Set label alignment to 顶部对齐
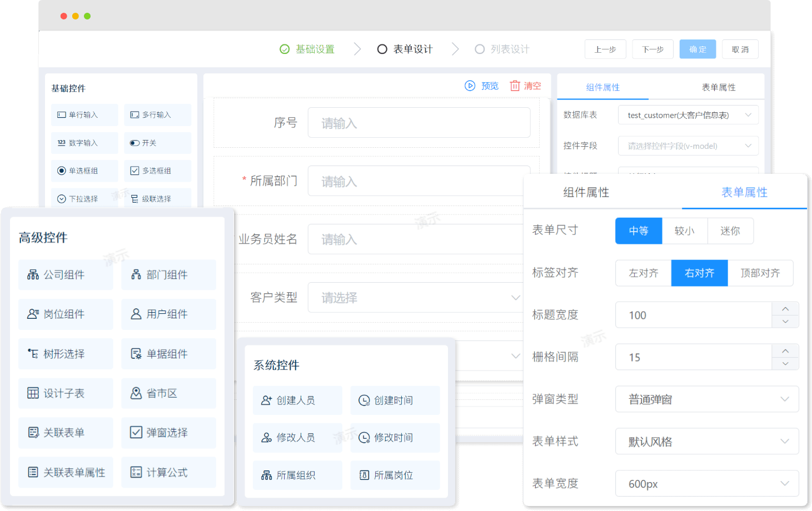Viewport: 812px width, 511px height. 760,273
